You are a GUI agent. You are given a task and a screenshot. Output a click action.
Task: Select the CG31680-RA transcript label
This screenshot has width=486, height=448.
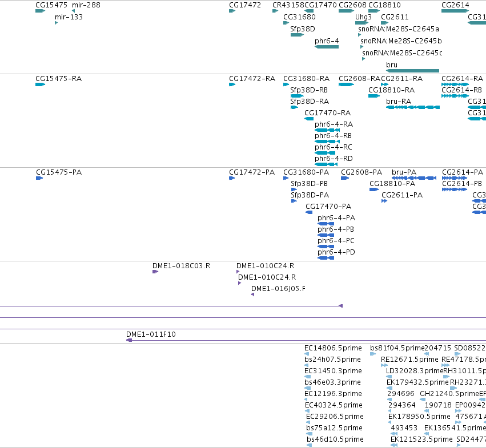pos(306,79)
